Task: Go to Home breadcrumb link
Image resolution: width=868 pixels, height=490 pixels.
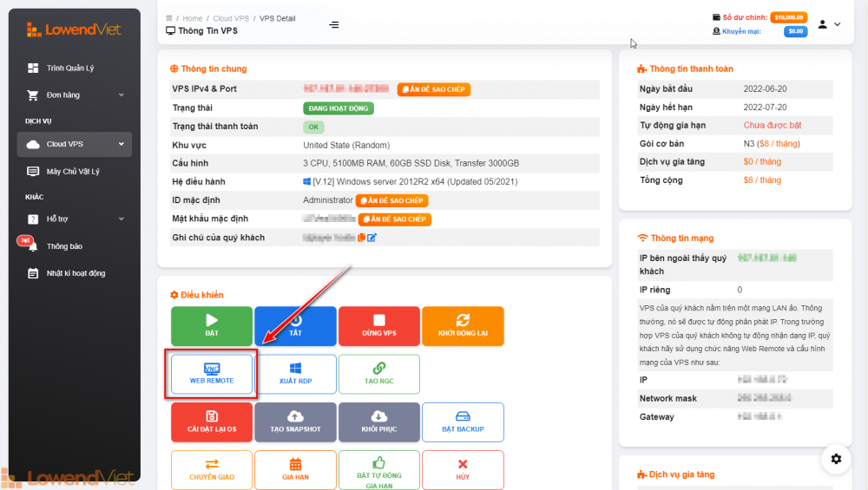Action: tap(193, 18)
